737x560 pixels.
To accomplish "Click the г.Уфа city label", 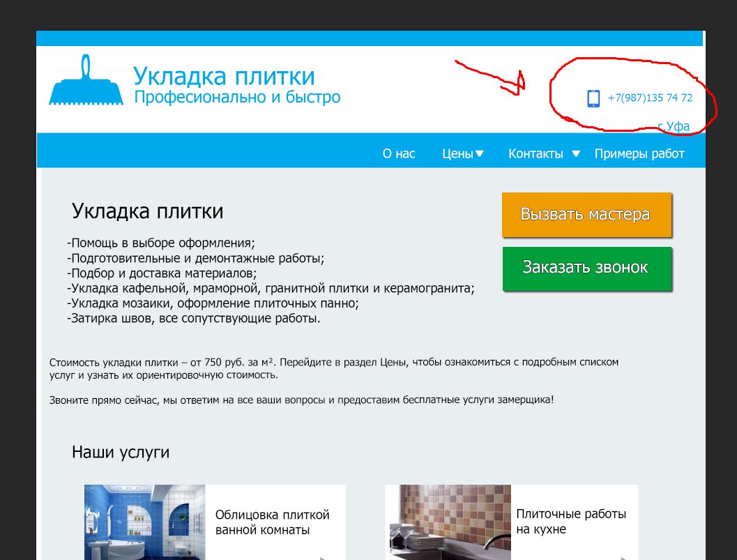I will pos(674,126).
